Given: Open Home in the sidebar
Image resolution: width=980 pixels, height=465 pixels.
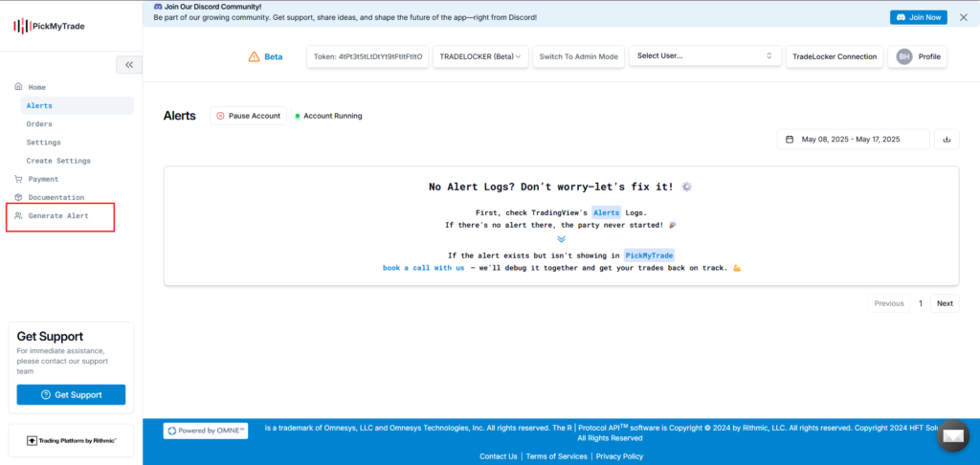Looking at the screenshot, I should tap(37, 87).
